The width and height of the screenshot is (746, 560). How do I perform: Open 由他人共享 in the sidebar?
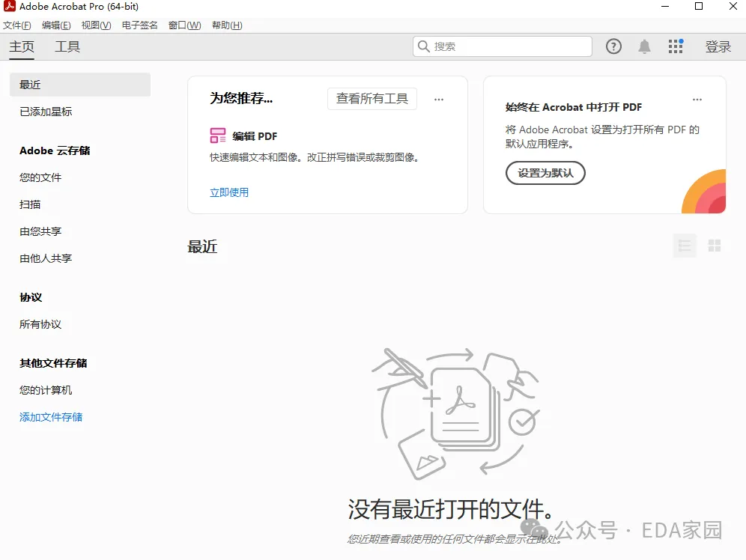[x=46, y=258]
